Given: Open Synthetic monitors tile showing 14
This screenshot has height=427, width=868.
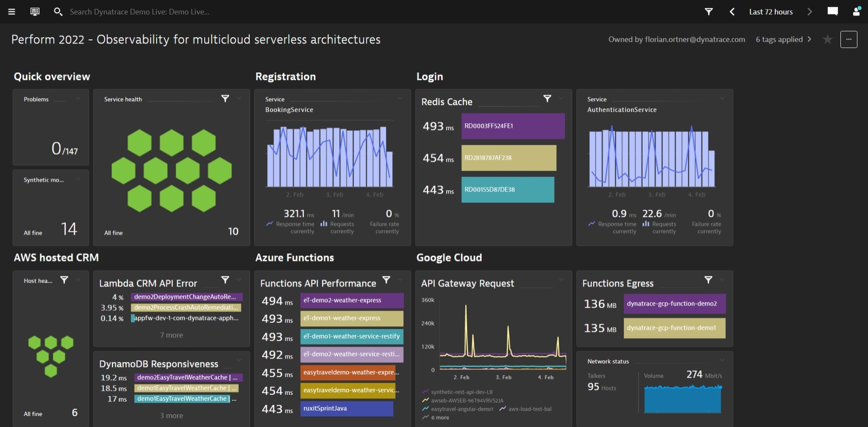Looking at the screenshot, I should (x=51, y=207).
